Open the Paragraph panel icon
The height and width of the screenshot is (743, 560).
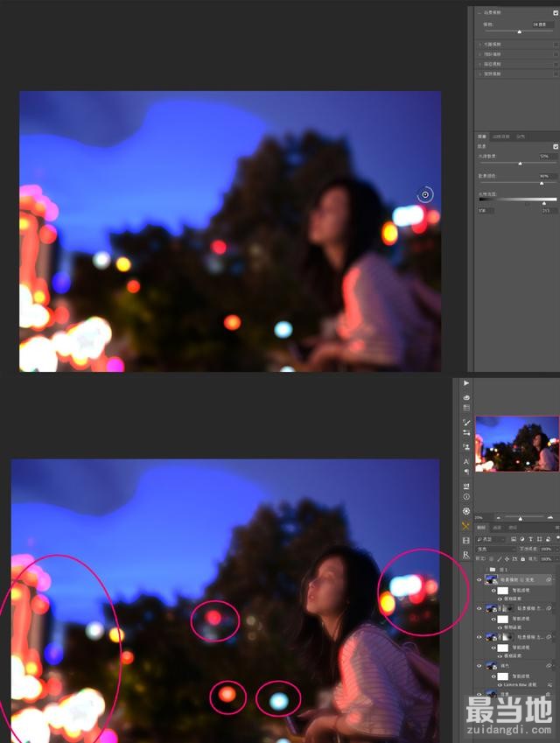coord(466,471)
